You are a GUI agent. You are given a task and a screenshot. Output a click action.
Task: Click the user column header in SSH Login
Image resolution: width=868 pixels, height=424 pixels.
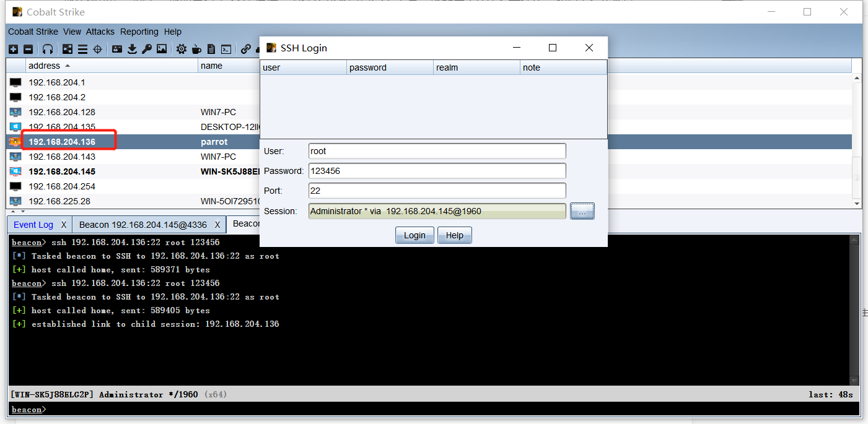[303, 67]
